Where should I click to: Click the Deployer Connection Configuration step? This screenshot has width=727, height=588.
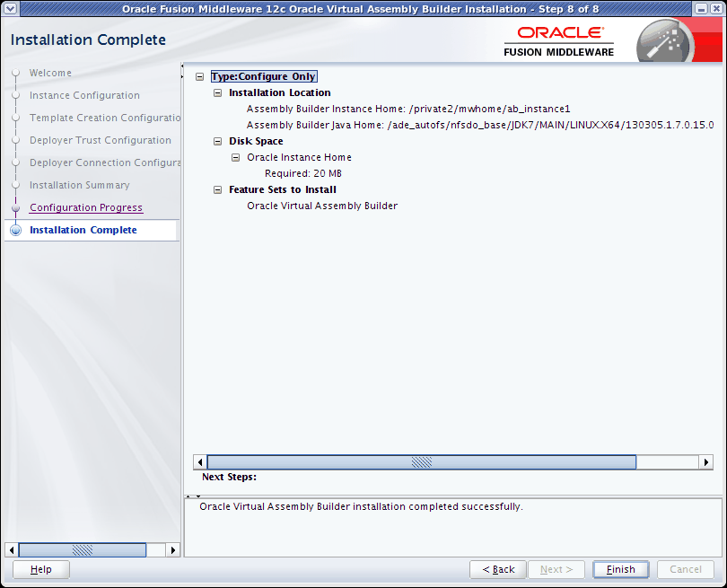(x=105, y=162)
